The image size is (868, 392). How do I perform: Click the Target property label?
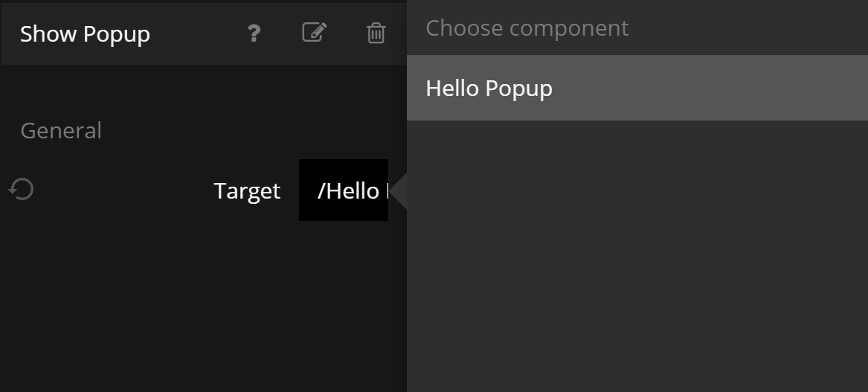[246, 191]
